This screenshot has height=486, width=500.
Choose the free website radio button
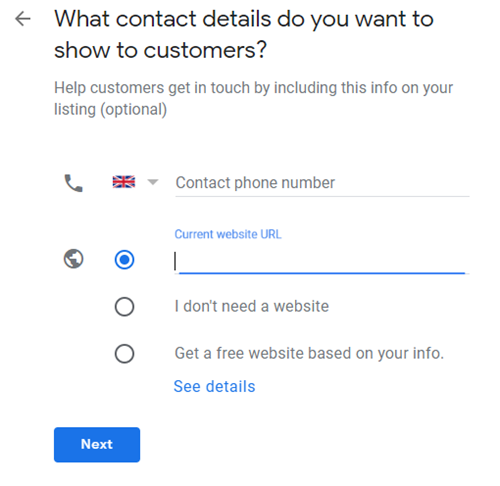point(124,353)
